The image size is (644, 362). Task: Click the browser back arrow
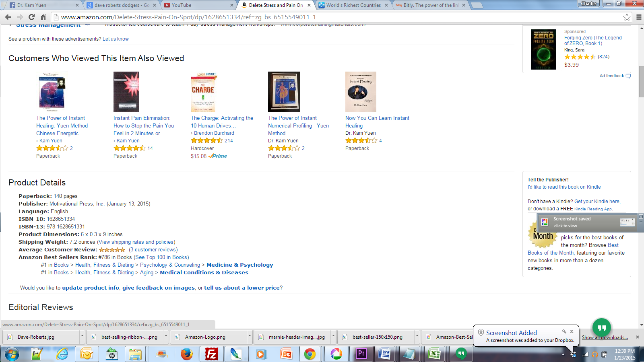[8, 17]
